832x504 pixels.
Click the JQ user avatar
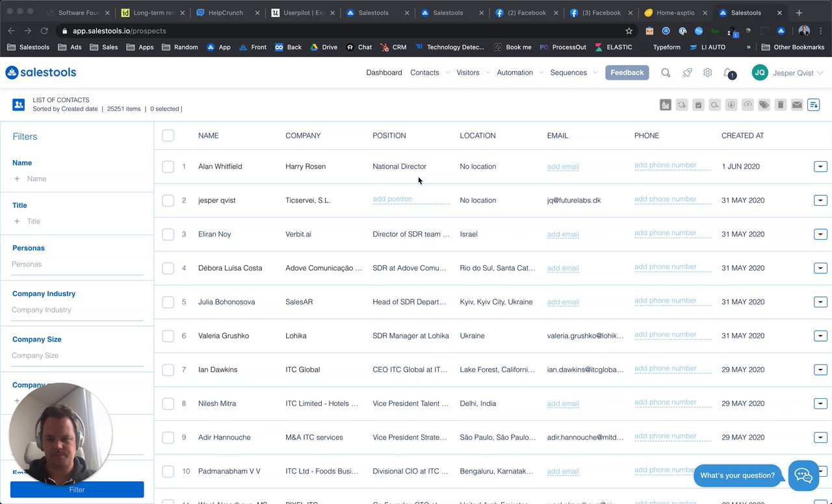pos(760,73)
